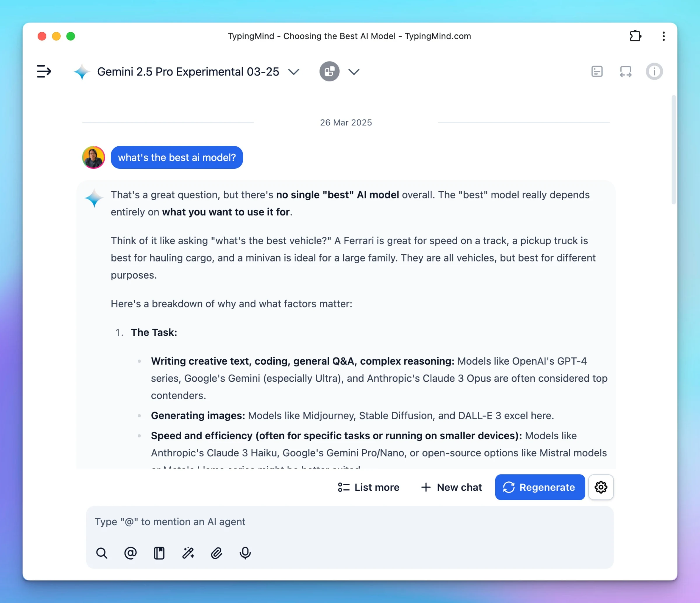
Task: Click the @ mention agent icon
Action: point(130,553)
